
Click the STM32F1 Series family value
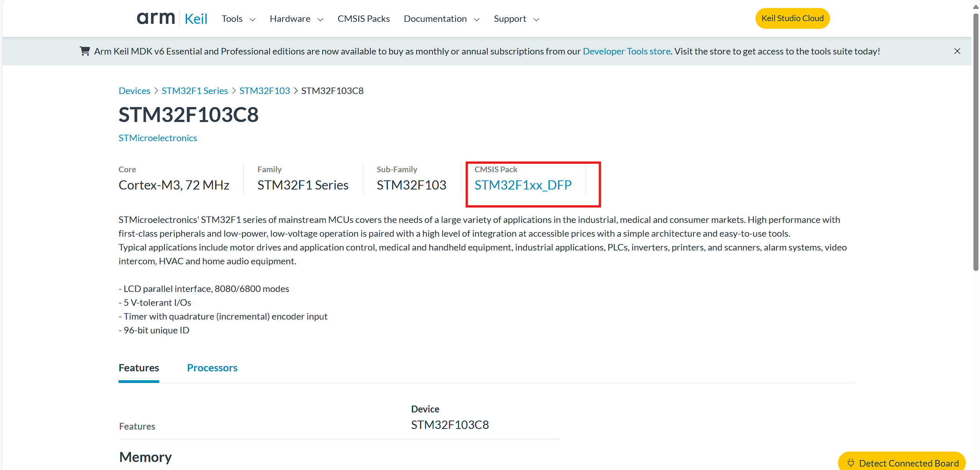coord(303,185)
